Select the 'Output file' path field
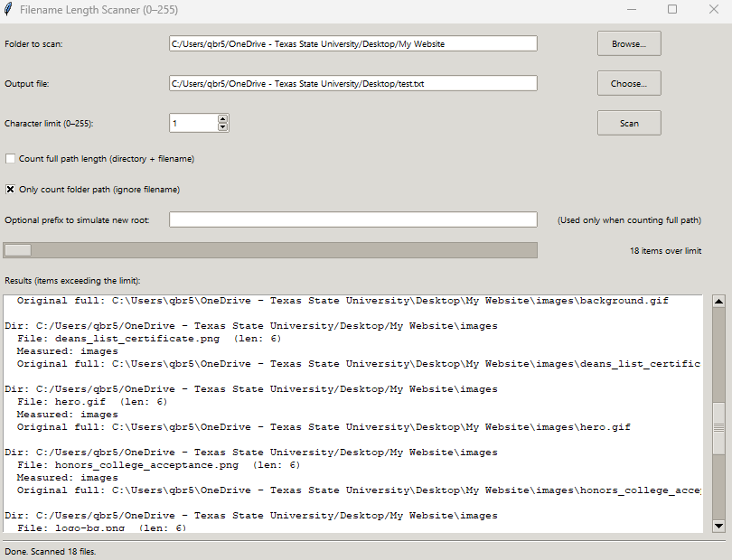 pyautogui.click(x=352, y=82)
